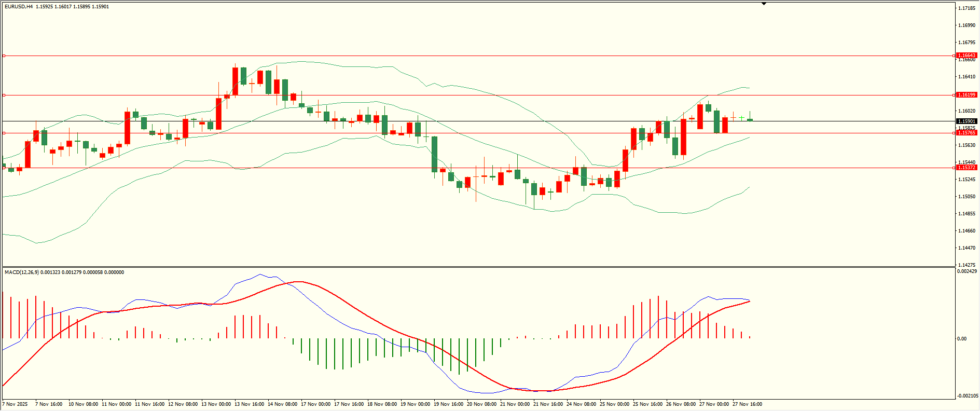Click the black 1.15901 current price label
980x411 pixels.
click(966, 121)
